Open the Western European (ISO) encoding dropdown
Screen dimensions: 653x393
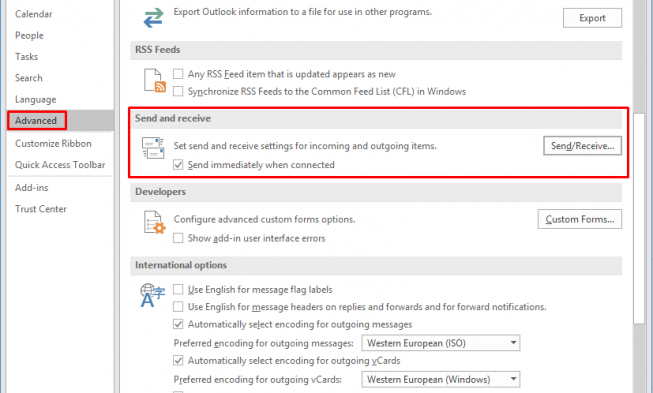point(441,343)
